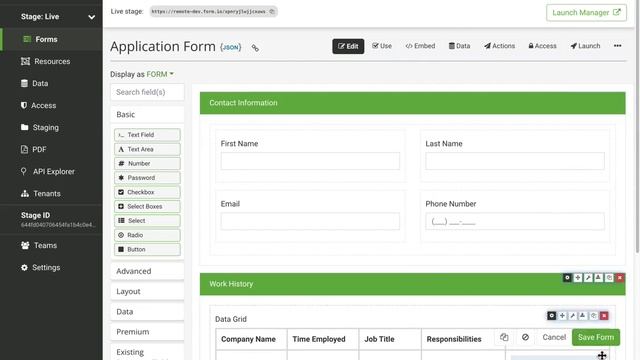Pick the Select Boxes component
Screen dimensions: 640x360
(147, 207)
